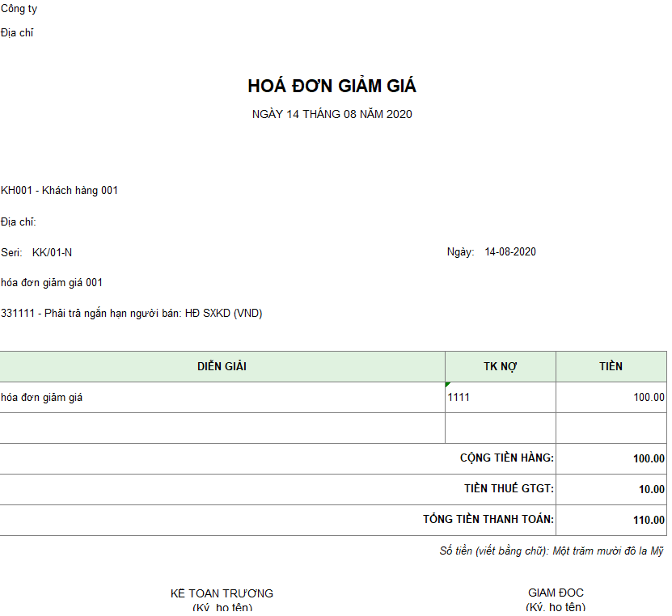Click the top 'Địa chỉ' label under Công ty
The height and width of the screenshot is (616, 672).
click(x=17, y=33)
